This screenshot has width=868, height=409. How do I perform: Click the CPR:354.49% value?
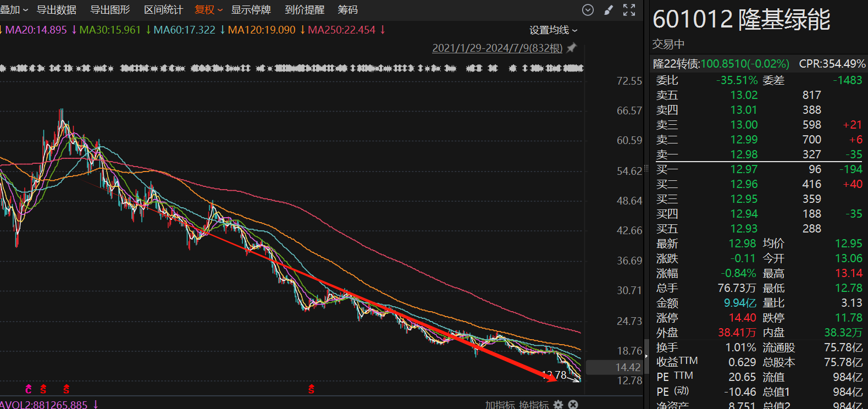point(832,64)
